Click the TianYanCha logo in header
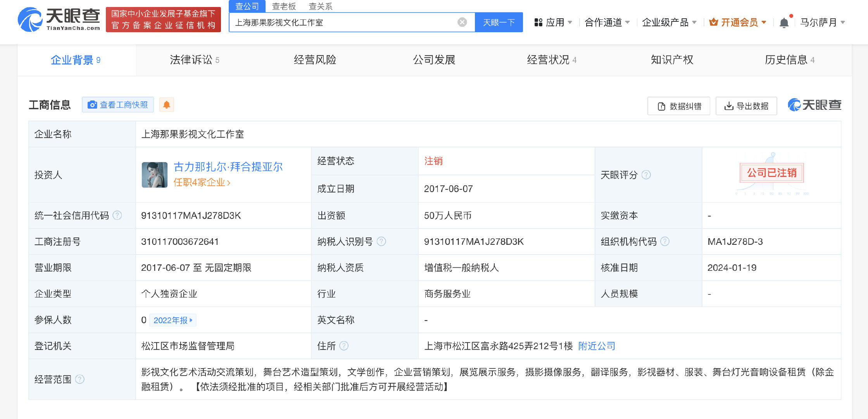 coord(59,19)
